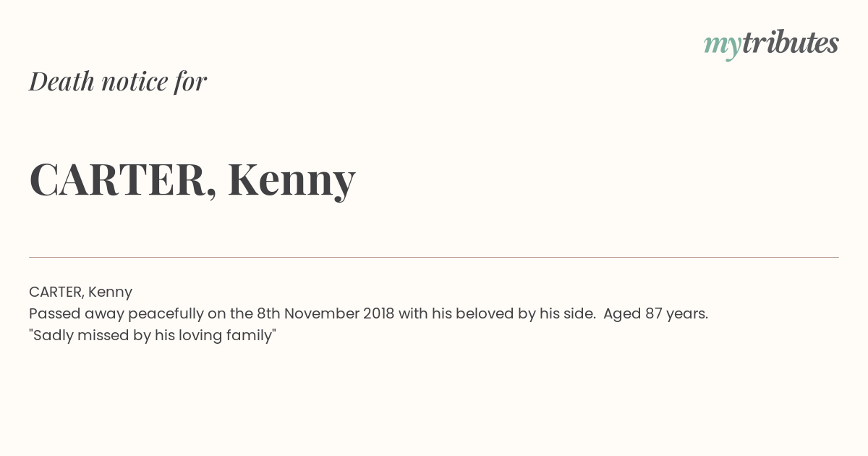
Task: Click the large "CARTER, Kenny" title
Action: [x=192, y=180]
